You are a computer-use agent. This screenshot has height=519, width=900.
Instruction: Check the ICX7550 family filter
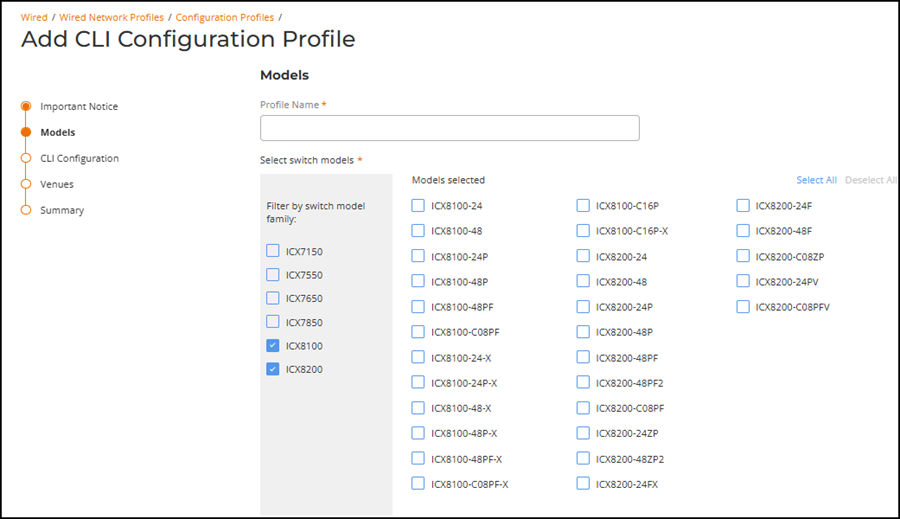coord(273,275)
